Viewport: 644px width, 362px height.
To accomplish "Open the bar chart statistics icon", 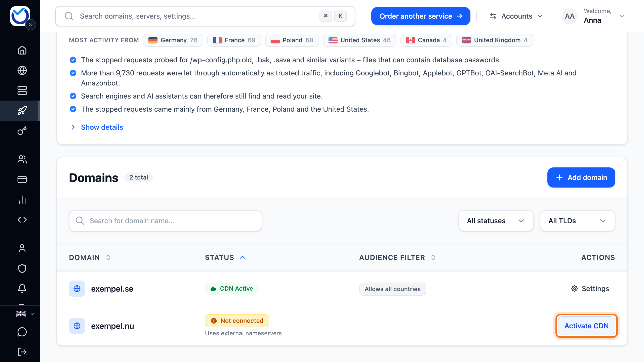I will click(22, 200).
